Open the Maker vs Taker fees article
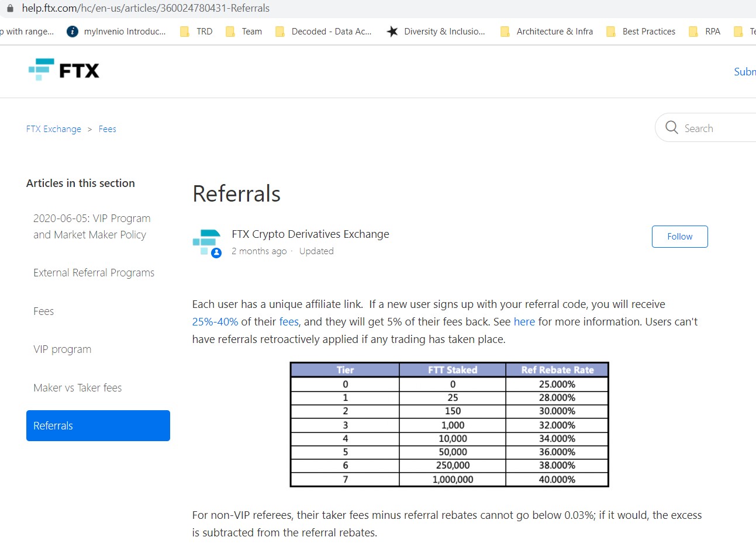The height and width of the screenshot is (551, 756). (x=78, y=388)
